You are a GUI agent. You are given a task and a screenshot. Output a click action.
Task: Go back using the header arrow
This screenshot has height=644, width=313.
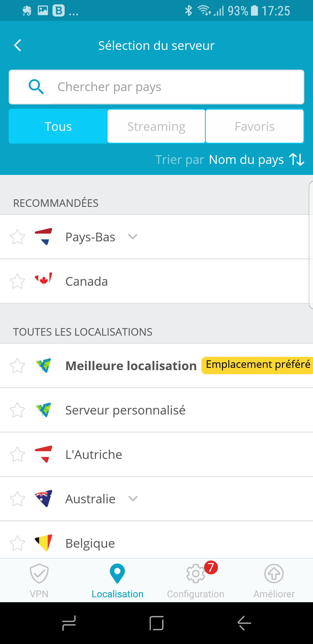tap(18, 46)
